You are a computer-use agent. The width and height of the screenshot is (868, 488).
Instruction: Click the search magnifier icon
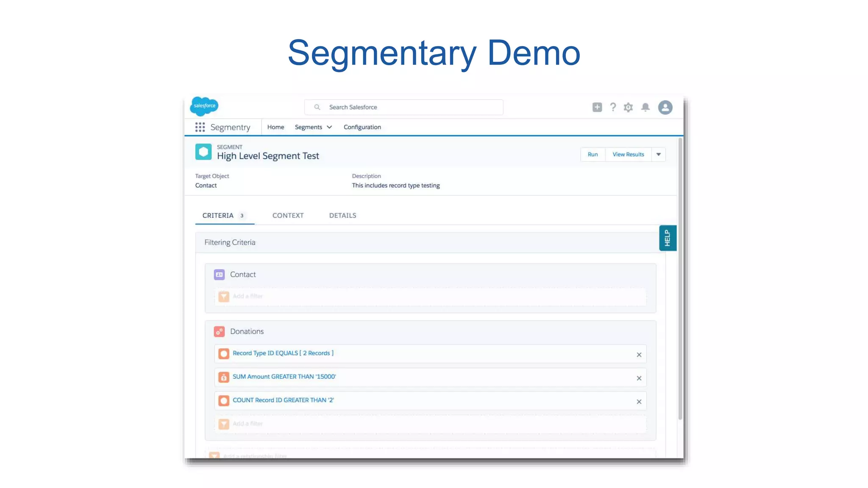pos(317,107)
